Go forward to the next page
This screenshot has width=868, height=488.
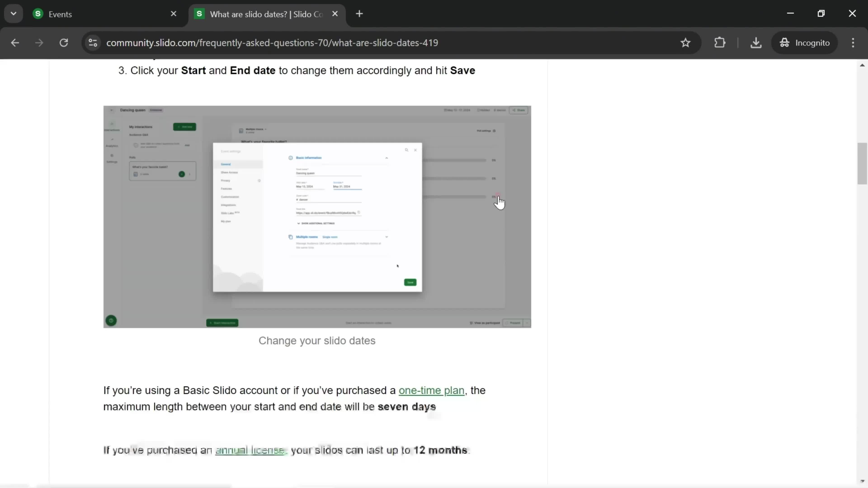(x=39, y=43)
